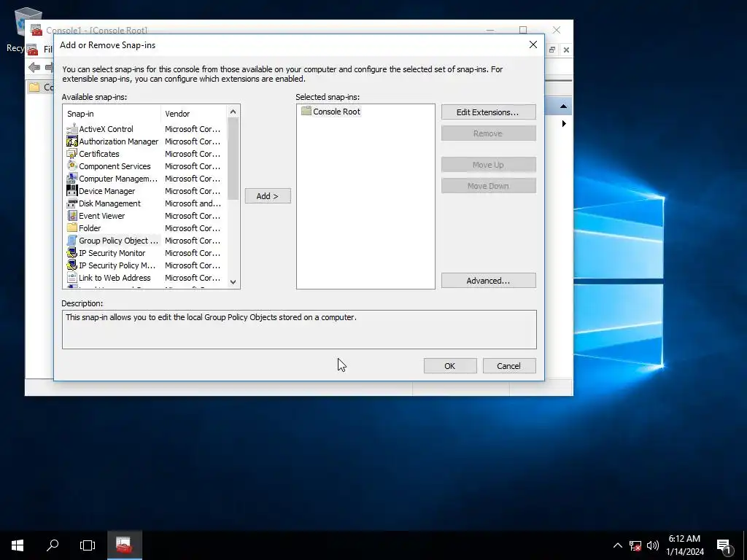Sort by the Snap-in column header

tap(112, 113)
